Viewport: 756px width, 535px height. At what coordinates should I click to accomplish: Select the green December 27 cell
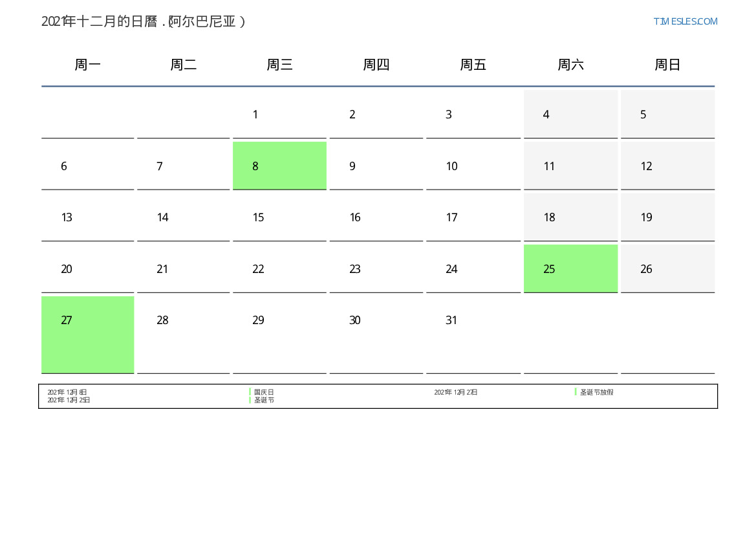pyautogui.click(x=88, y=335)
